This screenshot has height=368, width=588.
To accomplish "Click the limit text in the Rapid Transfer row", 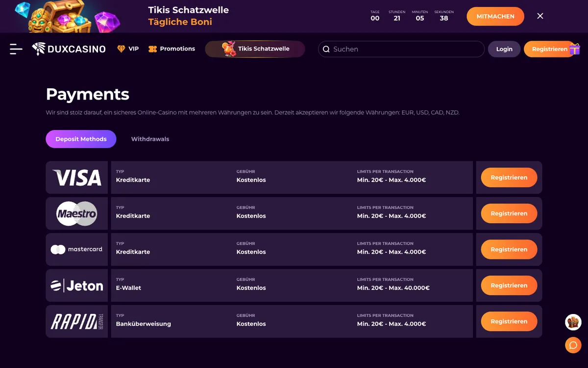I will [x=392, y=324].
